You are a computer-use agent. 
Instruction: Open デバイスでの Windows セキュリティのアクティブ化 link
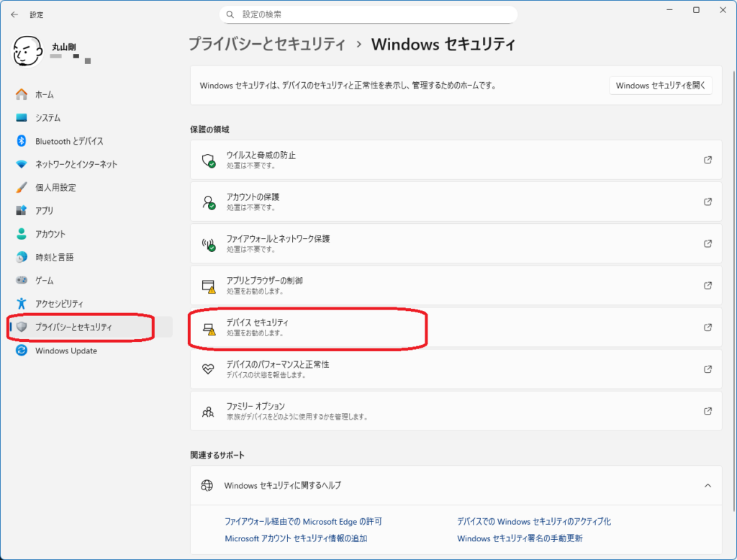(x=534, y=521)
